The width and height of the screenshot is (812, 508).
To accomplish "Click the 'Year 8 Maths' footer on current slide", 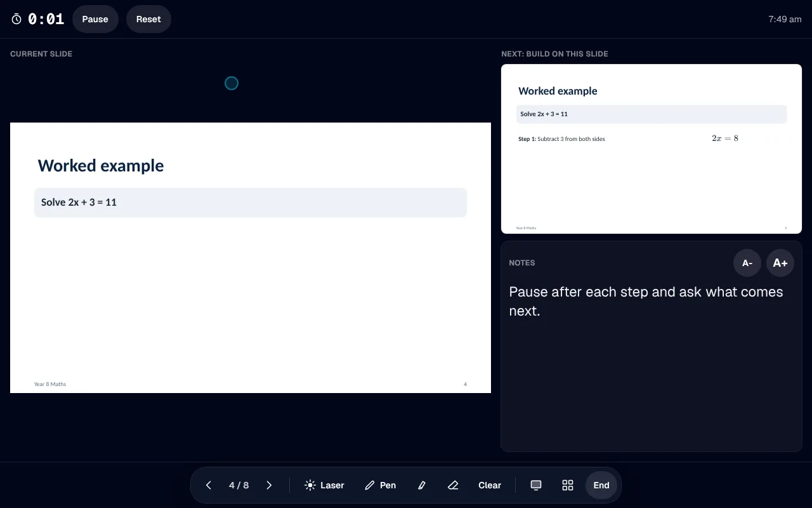I will click(50, 384).
